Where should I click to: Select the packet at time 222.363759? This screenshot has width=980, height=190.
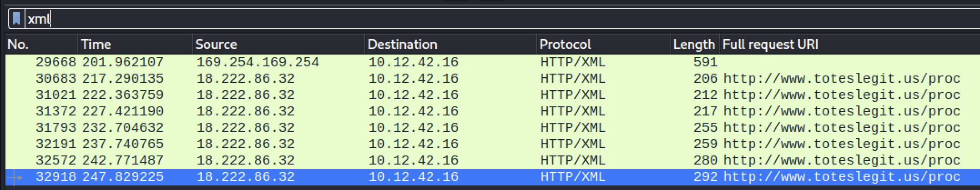[x=122, y=95]
